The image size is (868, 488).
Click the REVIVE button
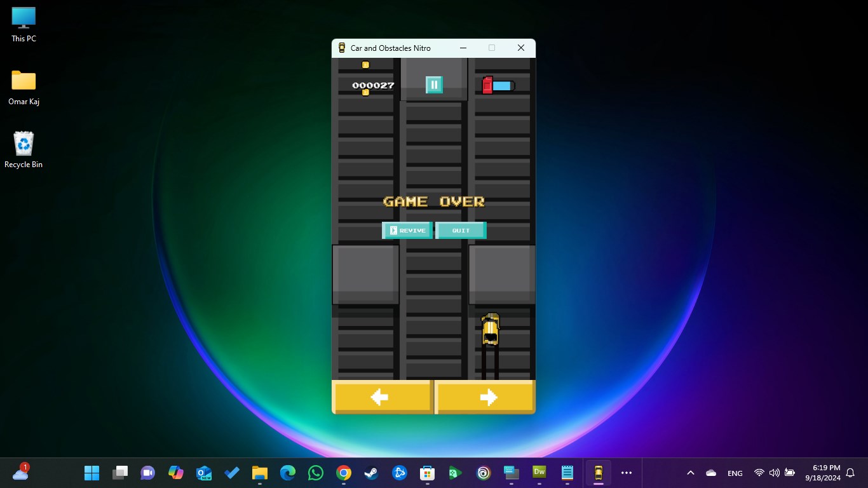point(407,230)
